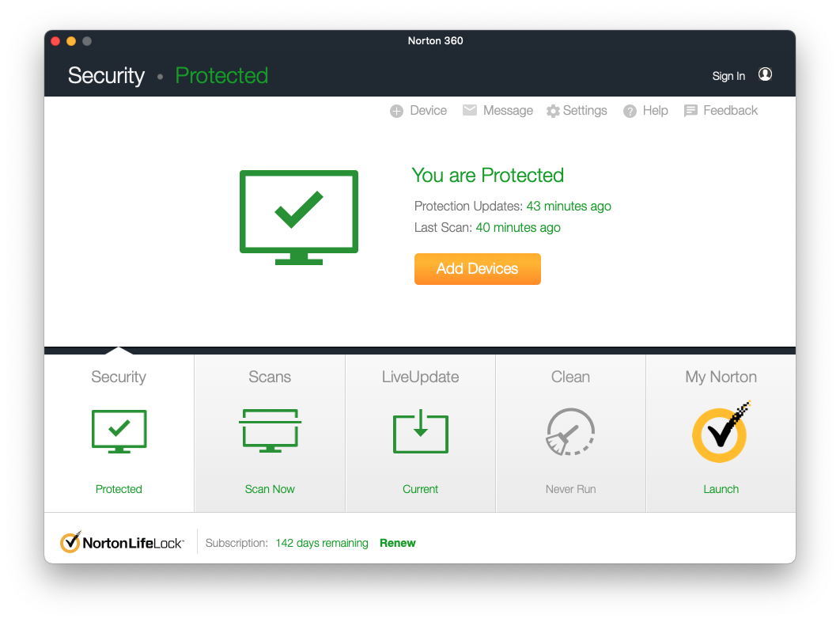Click the Device plus icon
Image resolution: width=840 pixels, height=622 pixels.
coord(396,111)
